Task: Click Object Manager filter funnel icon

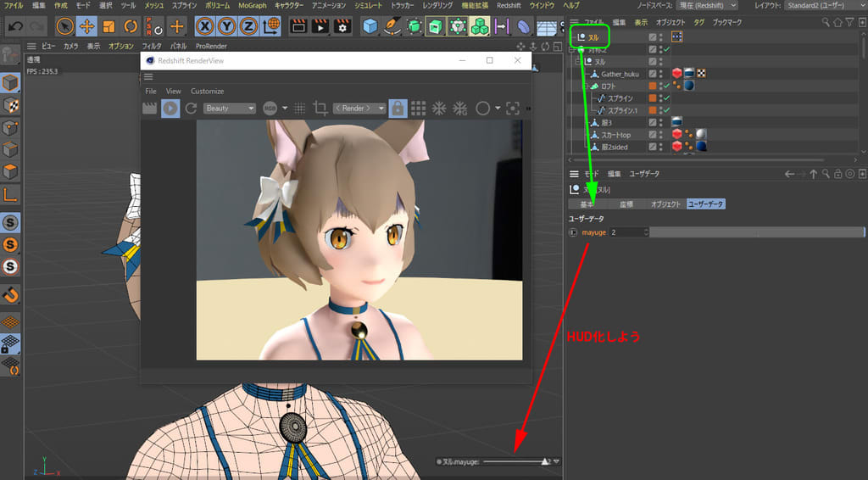Action: [x=849, y=22]
